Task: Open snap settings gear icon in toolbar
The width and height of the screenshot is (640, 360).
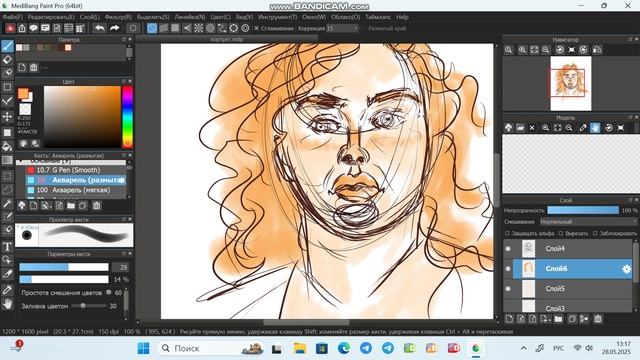Action: coord(245,28)
